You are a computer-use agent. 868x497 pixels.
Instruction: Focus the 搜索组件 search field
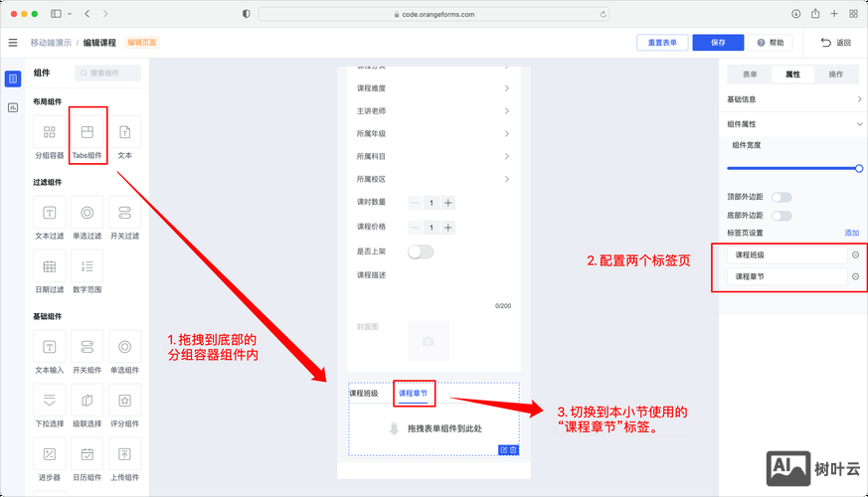pos(108,73)
